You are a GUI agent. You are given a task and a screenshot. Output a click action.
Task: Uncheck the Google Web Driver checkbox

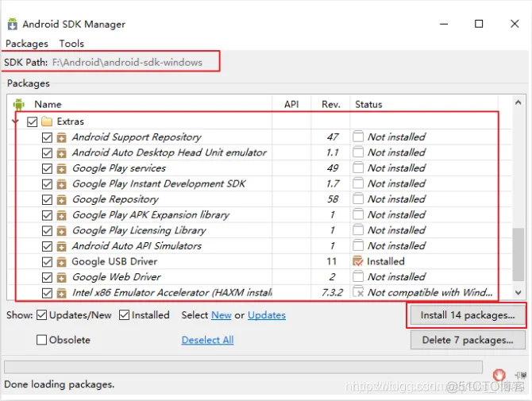(47, 277)
